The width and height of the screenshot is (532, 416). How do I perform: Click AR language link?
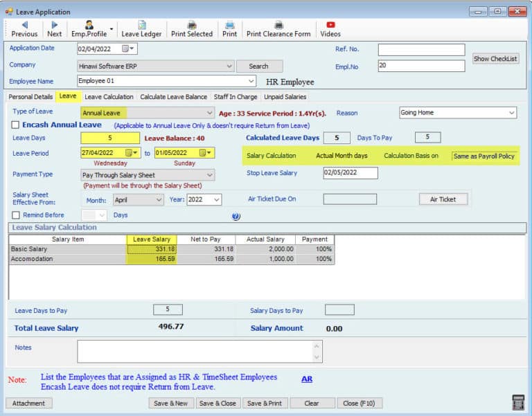point(307,379)
